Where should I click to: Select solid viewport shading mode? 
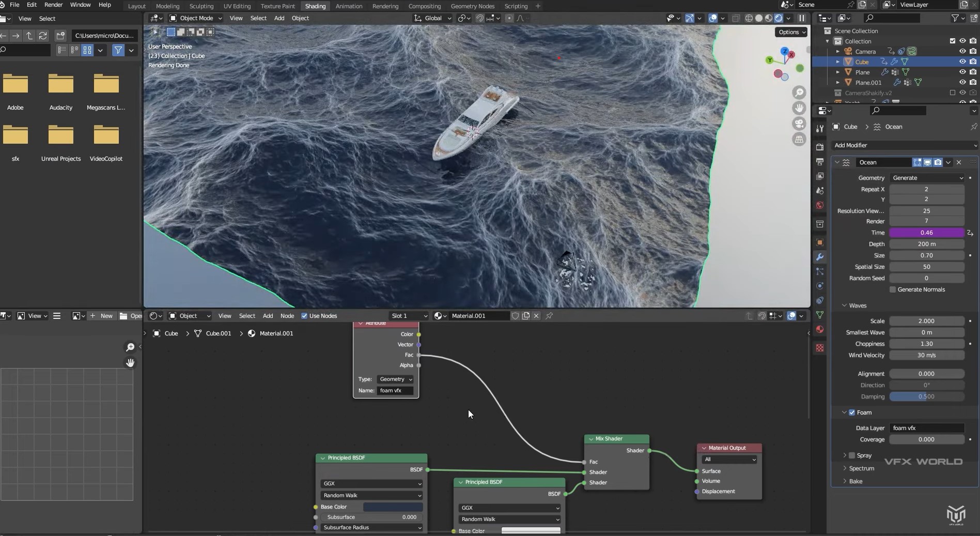tap(759, 18)
